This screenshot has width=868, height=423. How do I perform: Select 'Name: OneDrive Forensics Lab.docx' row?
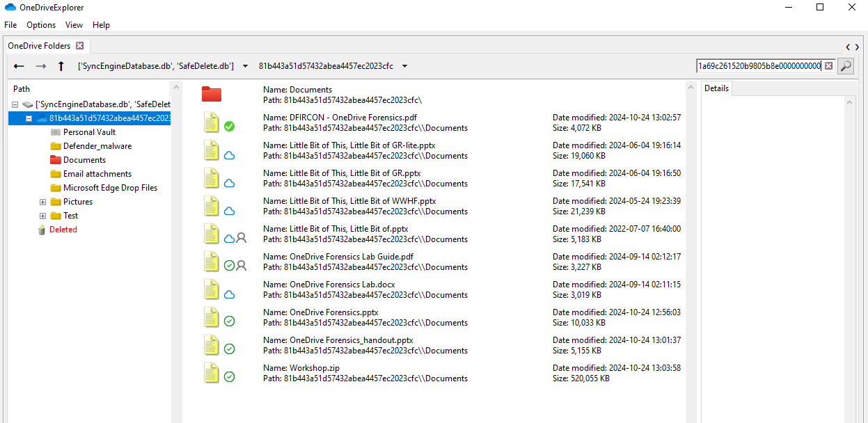329,285
